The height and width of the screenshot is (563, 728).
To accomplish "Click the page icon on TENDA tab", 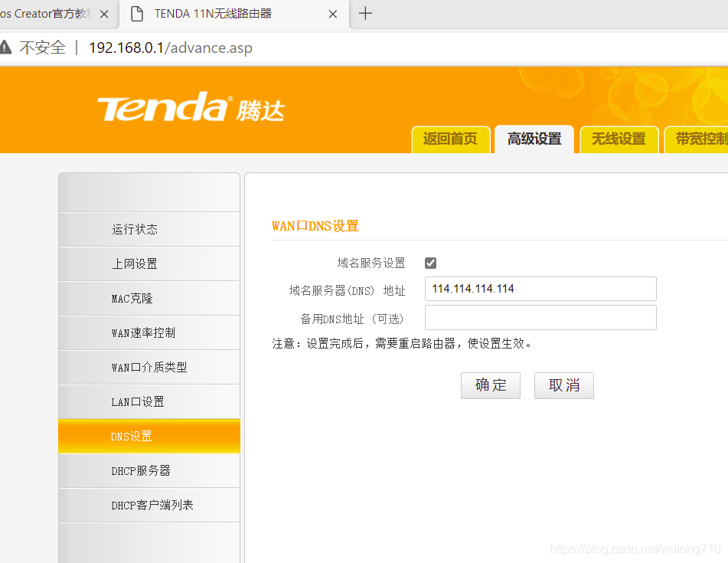I will pos(136,14).
